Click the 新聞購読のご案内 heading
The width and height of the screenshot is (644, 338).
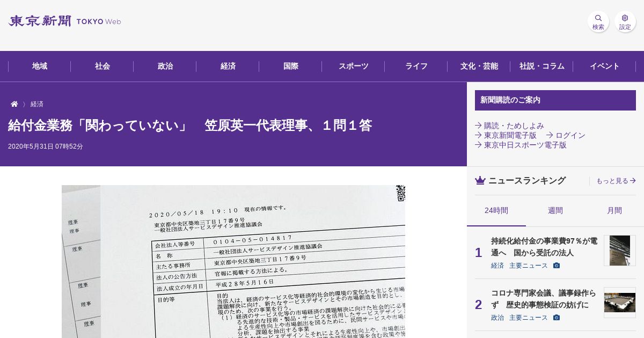pyautogui.click(x=555, y=100)
